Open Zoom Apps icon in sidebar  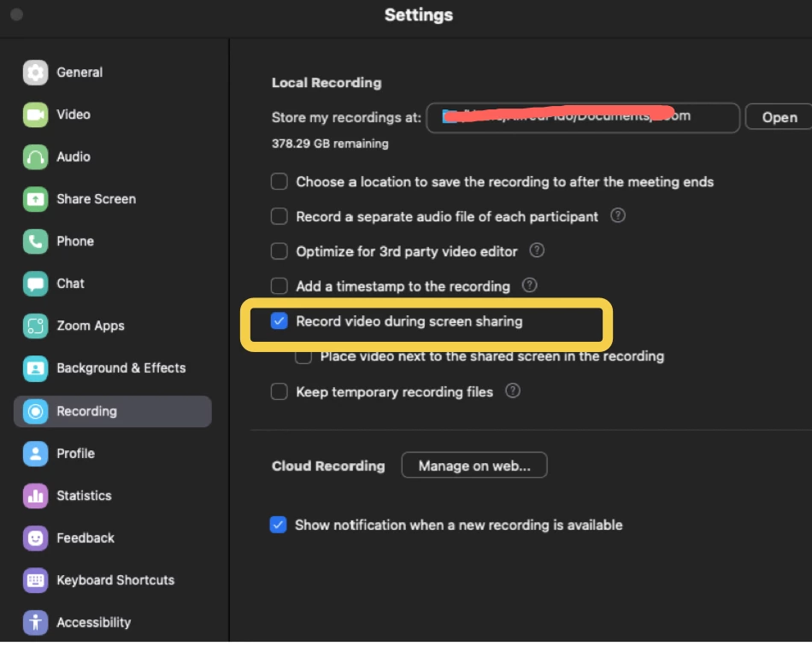[35, 326]
